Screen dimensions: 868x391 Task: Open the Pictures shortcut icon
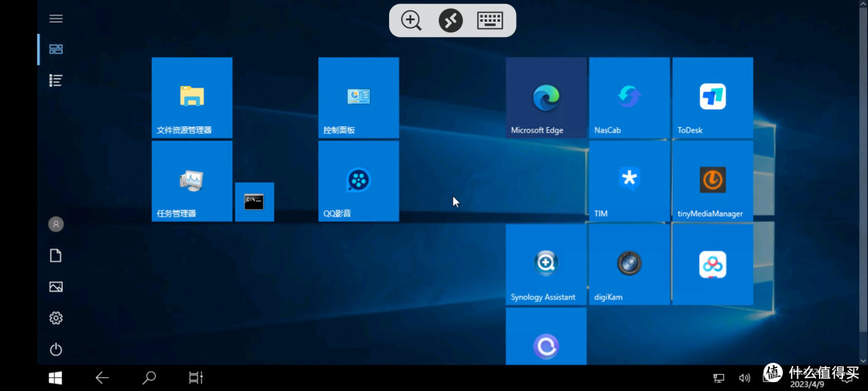point(56,287)
